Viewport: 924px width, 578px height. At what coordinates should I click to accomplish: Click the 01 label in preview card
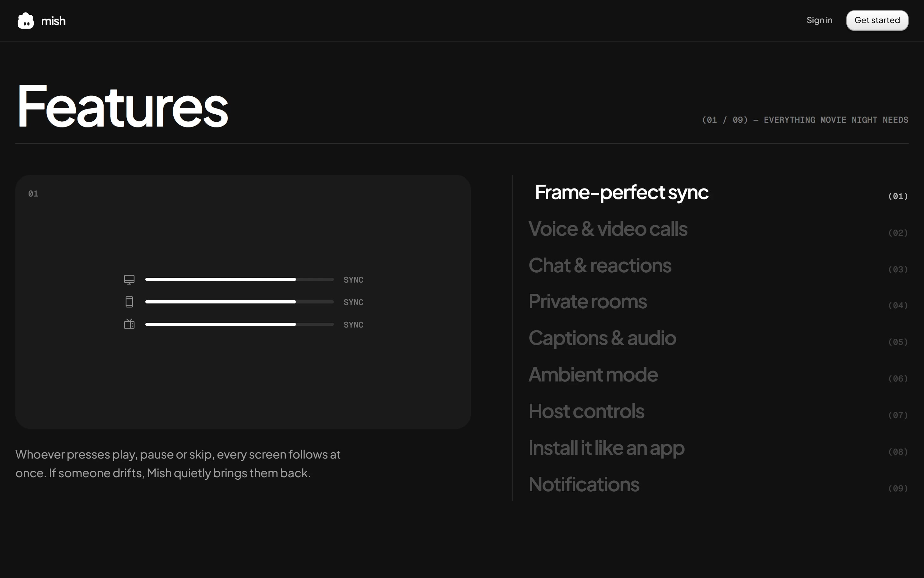click(33, 194)
